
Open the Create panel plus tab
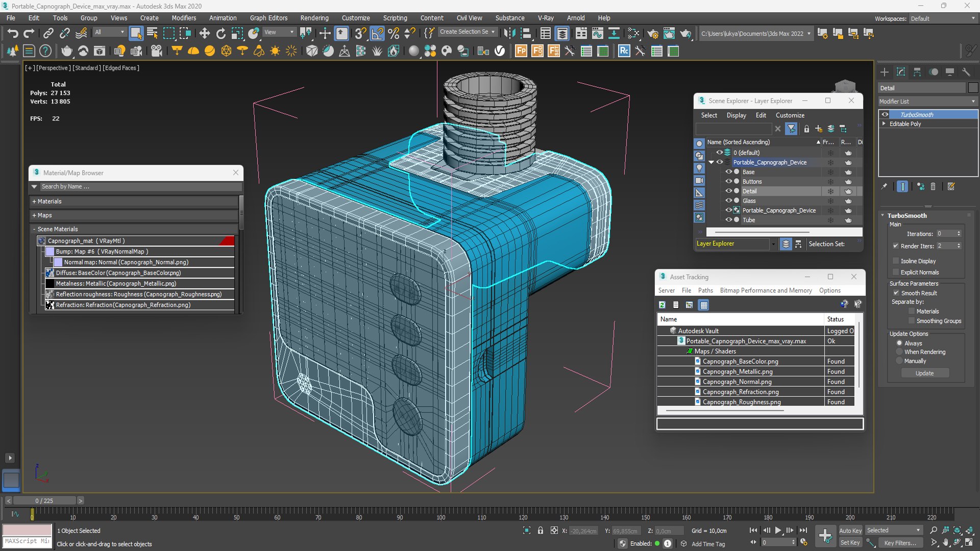coord(885,72)
